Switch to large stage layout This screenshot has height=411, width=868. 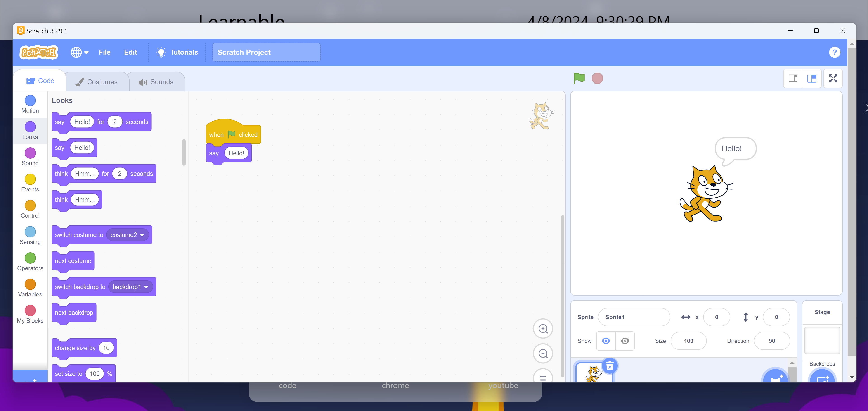click(x=812, y=78)
